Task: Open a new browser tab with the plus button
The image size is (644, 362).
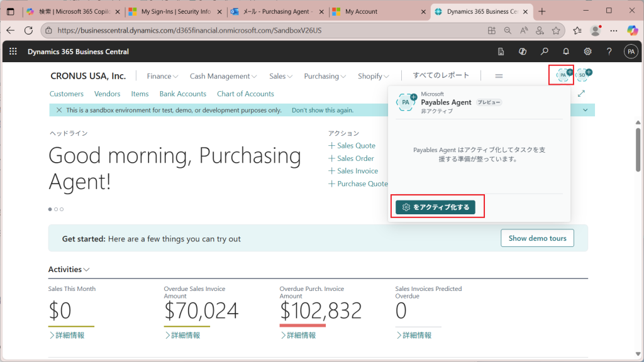Action: (x=542, y=11)
